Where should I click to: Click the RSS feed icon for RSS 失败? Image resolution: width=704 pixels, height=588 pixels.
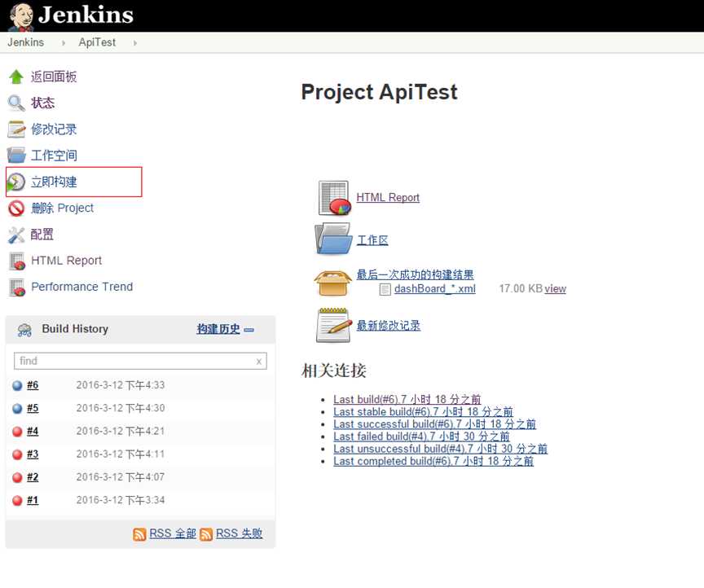tap(206, 534)
